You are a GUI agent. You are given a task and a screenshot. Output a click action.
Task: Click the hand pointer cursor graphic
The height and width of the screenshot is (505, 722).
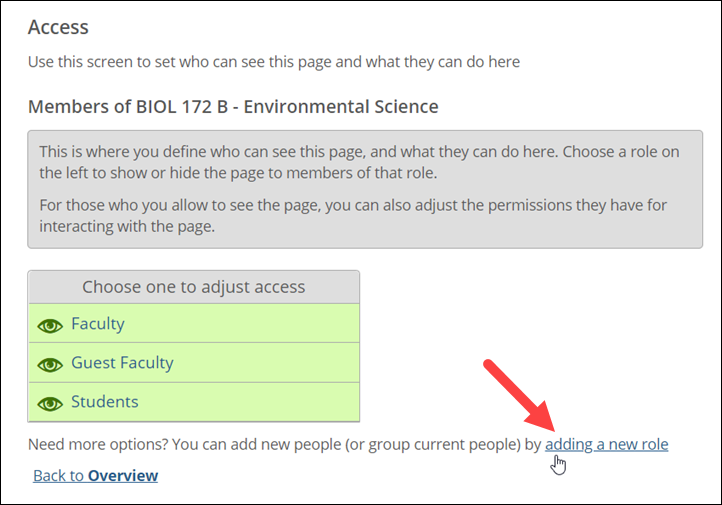(558, 465)
